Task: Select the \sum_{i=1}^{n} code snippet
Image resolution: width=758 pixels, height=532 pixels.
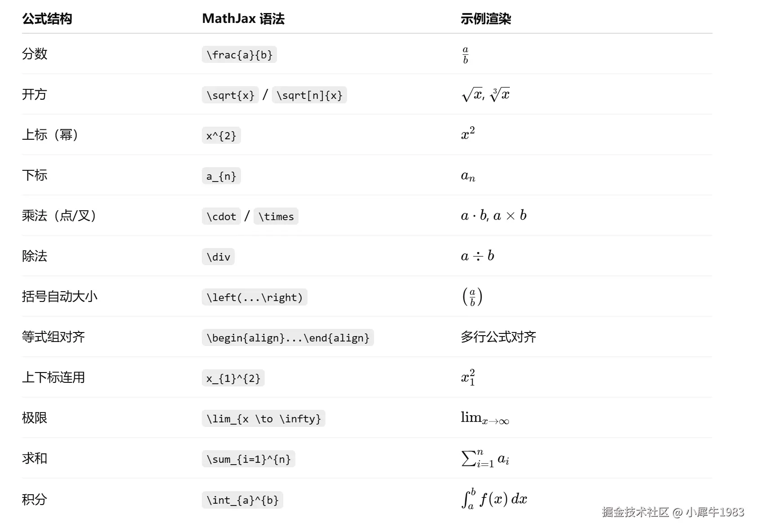Action: (x=248, y=459)
